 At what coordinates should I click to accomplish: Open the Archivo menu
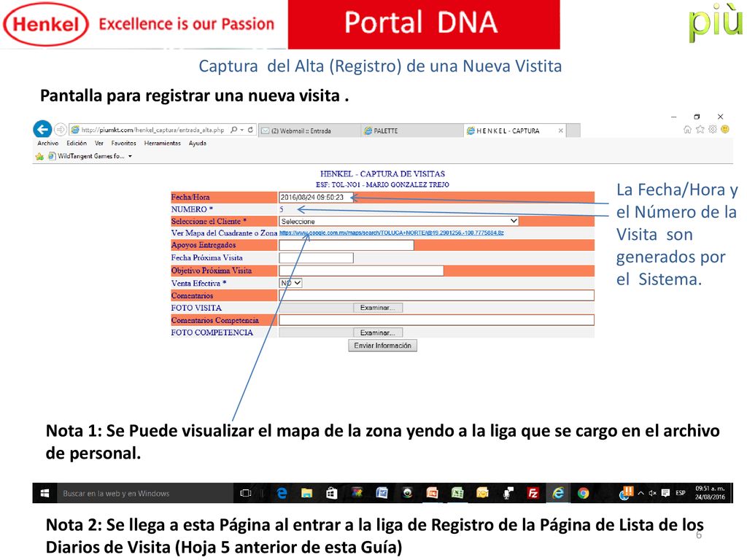pos(47,144)
